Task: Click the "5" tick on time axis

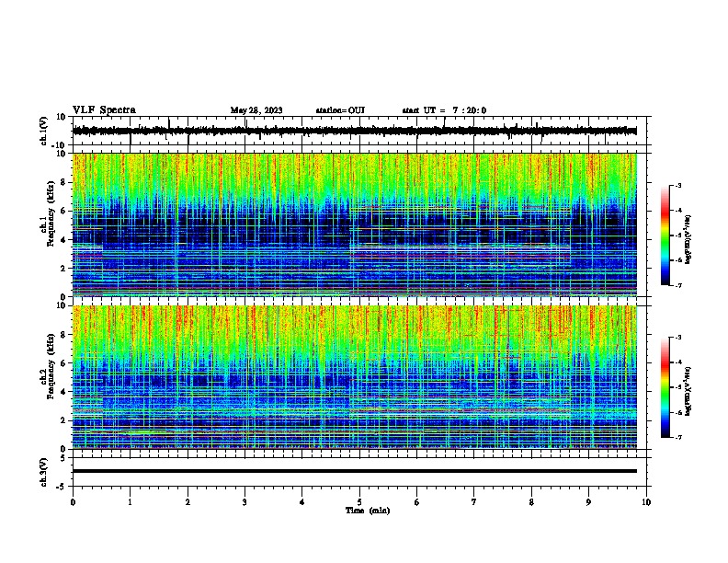Action: pyautogui.click(x=359, y=502)
